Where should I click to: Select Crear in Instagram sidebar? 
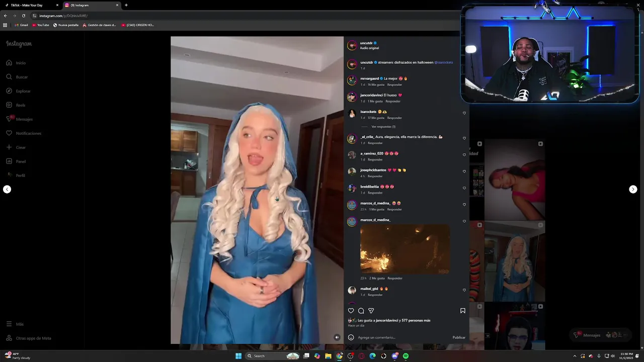point(16,147)
